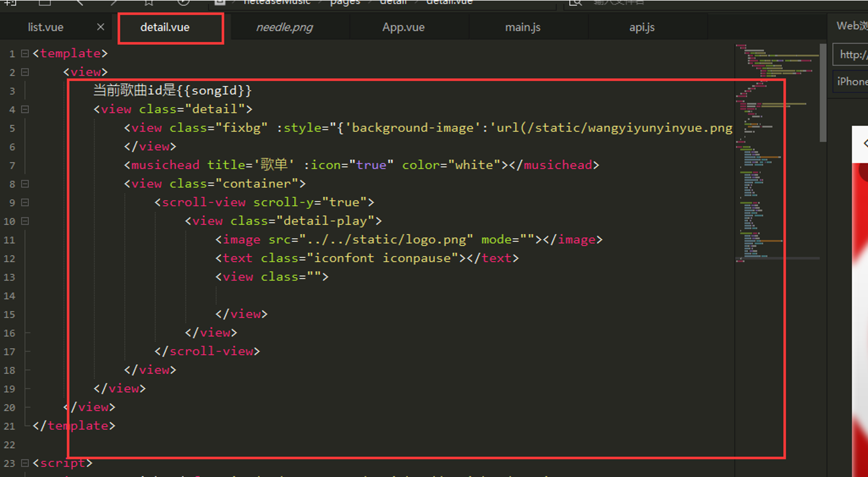Viewport: 868px width, 477px height.
Task: Click line number 22 in the gutter
Action: tap(10, 445)
